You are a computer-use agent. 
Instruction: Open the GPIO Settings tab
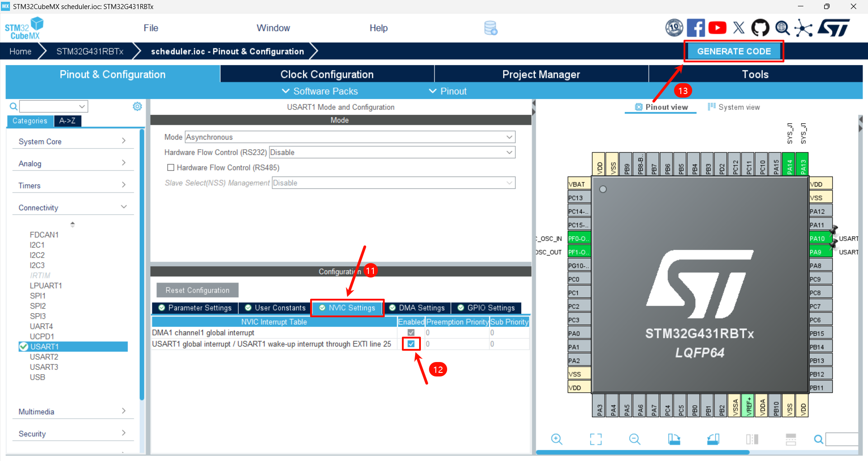486,308
